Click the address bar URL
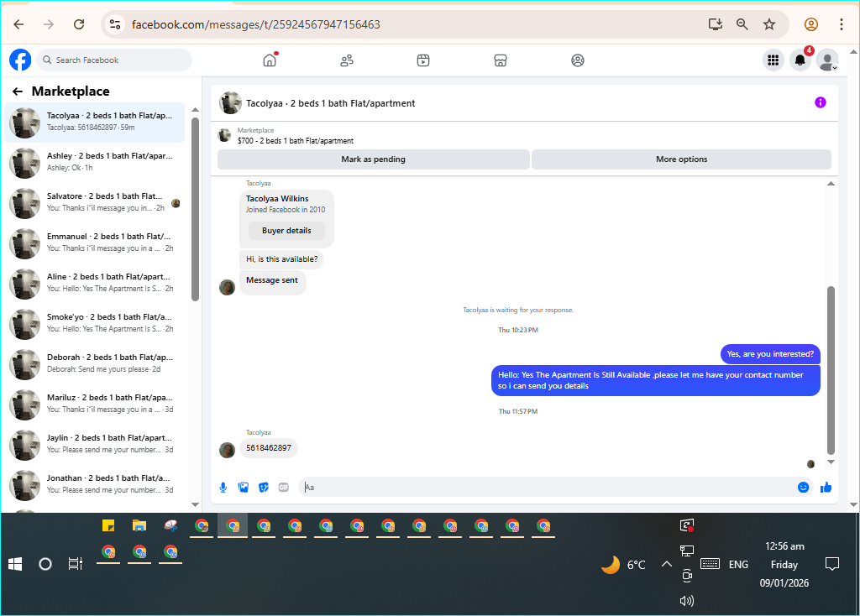Screen dimensions: 860x616 255,24
